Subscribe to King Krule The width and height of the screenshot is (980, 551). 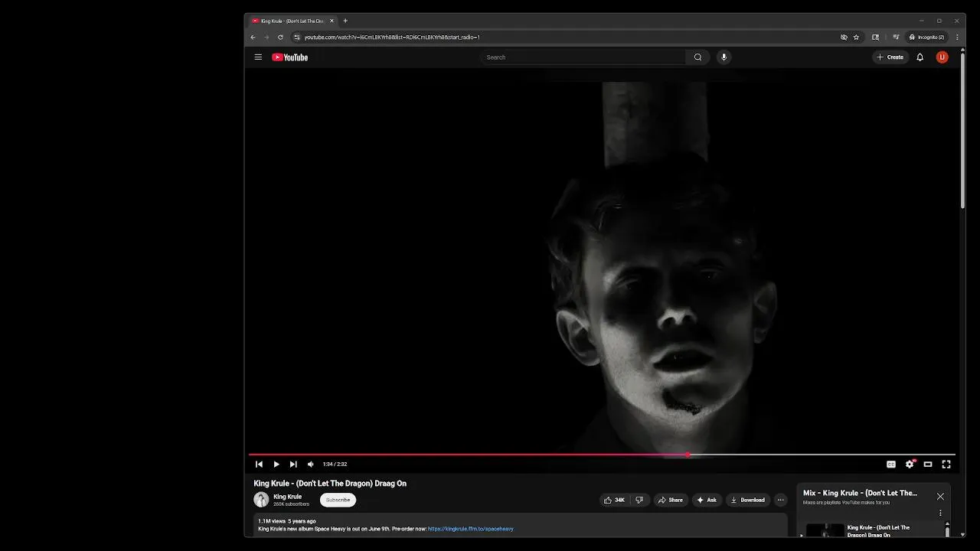338,500
